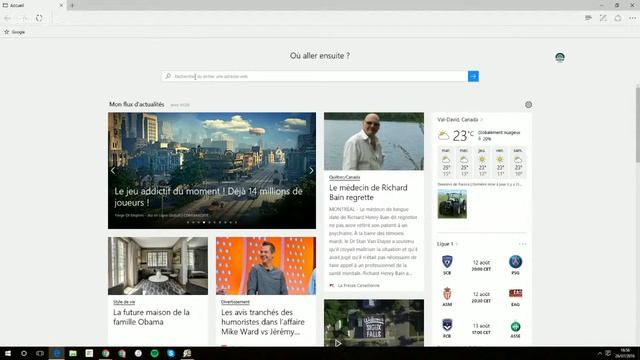Screen dimensions: 640x360
Task: Click the EAG team crest
Action: (516, 293)
